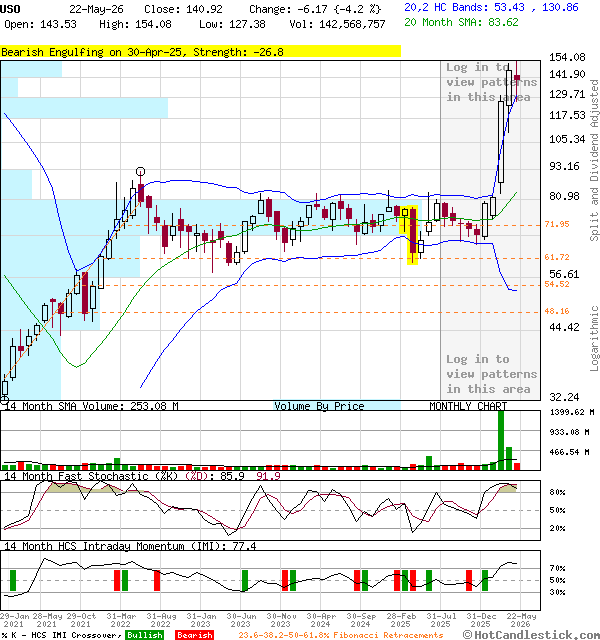Click the 20 Month SMA: 83.62 label
600x640 pixels.
click(461, 22)
